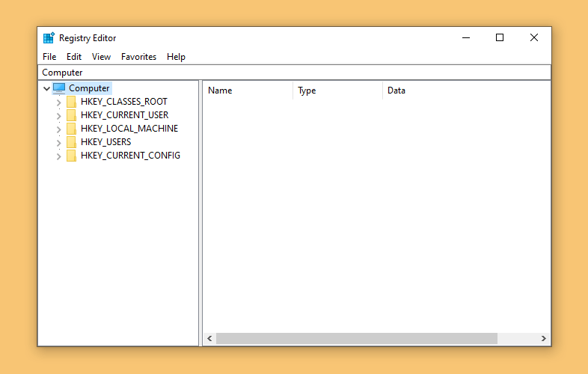Image resolution: width=588 pixels, height=374 pixels.
Task: Click the Name column header
Action: 248,91
